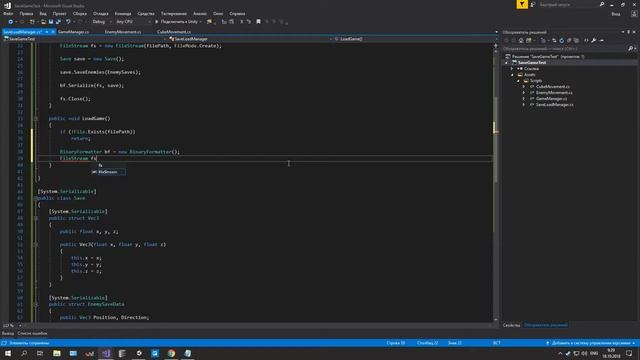Screen dimensions: 640x360
Task: Click Add to Source Control in status bar
Action: 591,343
